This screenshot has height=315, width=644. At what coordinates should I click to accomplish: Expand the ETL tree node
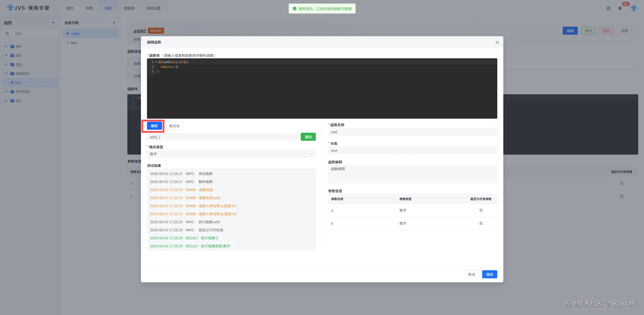[x=6, y=101]
